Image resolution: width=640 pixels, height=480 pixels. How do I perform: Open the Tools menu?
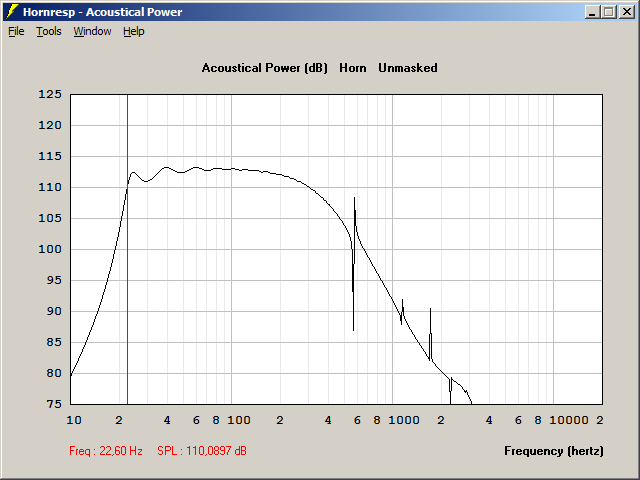tap(48, 31)
